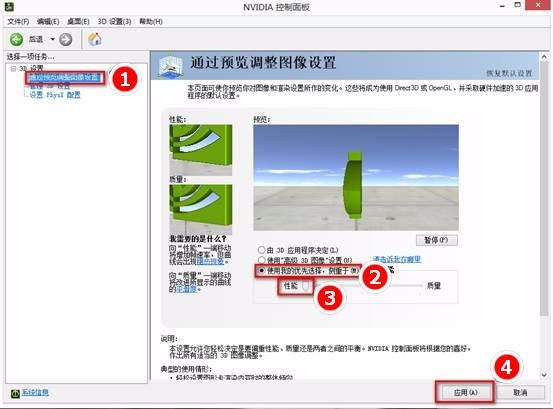Image resolution: width=553 pixels, height=409 pixels.
Task: Select 使用高级 3D 图像设置 radio option
Action: point(261,260)
